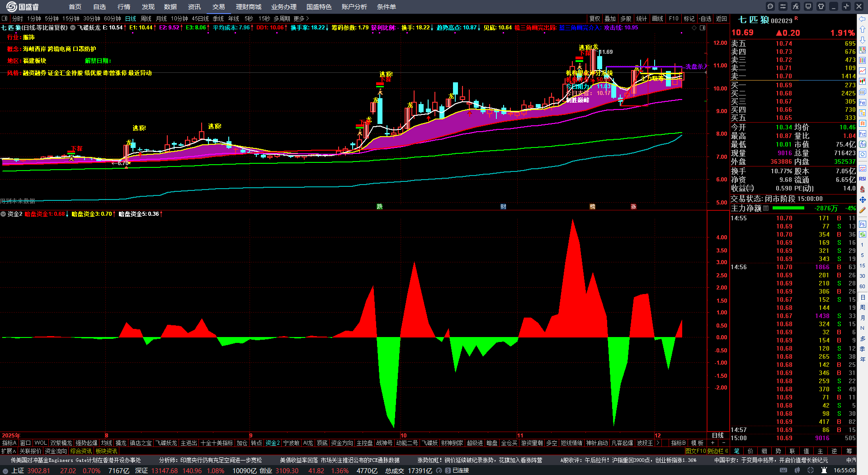This screenshot has height=475, width=868.
Task: Open the 模板 template selector
Action: pos(698,443)
